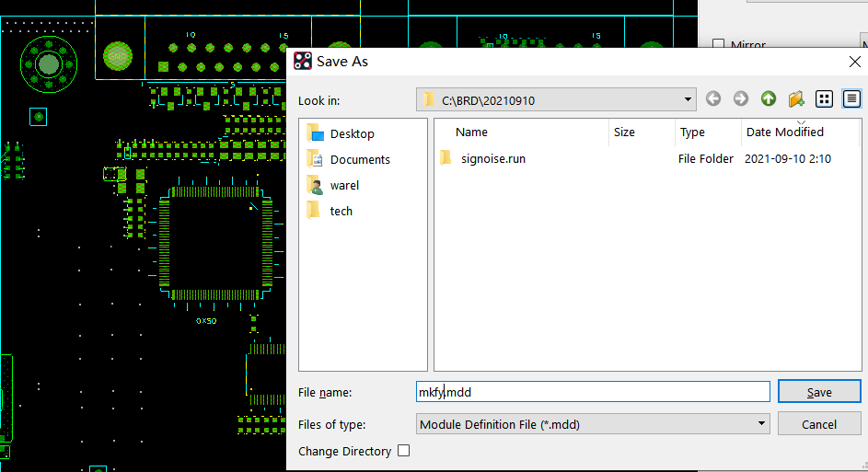Create a new folder
Image resolution: width=868 pixels, height=472 pixels.
click(x=796, y=99)
